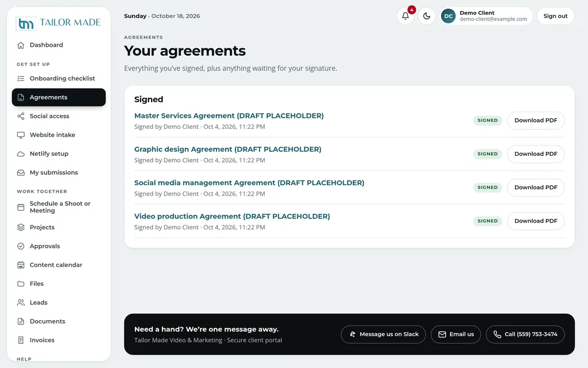588x368 pixels.
Task: Click SIGNED badge on Social media management Agreement
Action: tap(488, 187)
